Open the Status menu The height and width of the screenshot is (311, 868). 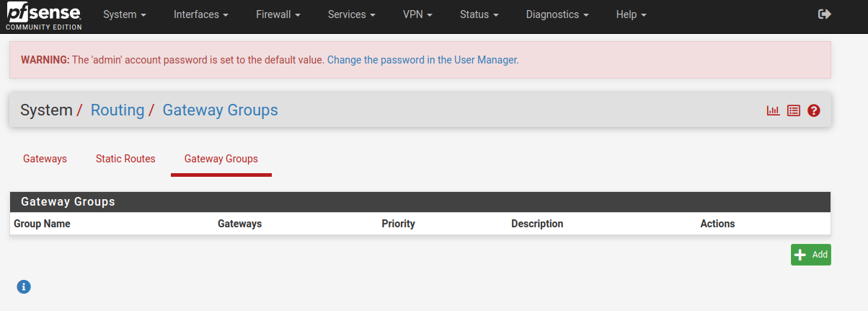pyautogui.click(x=479, y=14)
